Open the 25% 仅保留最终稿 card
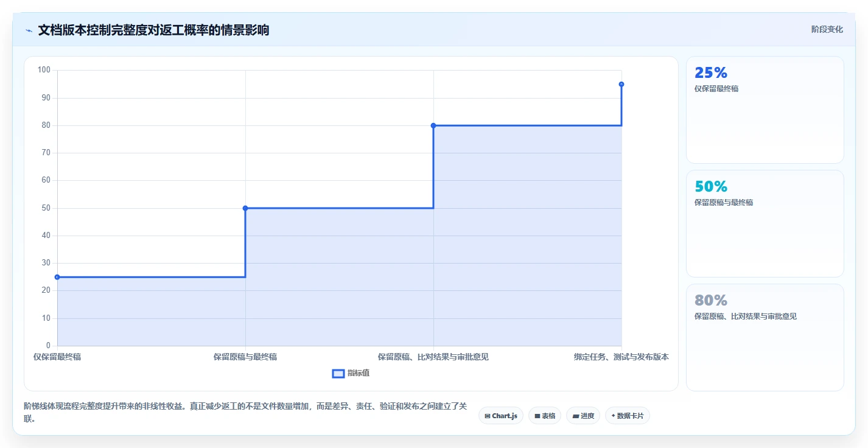The image size is (868, 448). [765, 110]
